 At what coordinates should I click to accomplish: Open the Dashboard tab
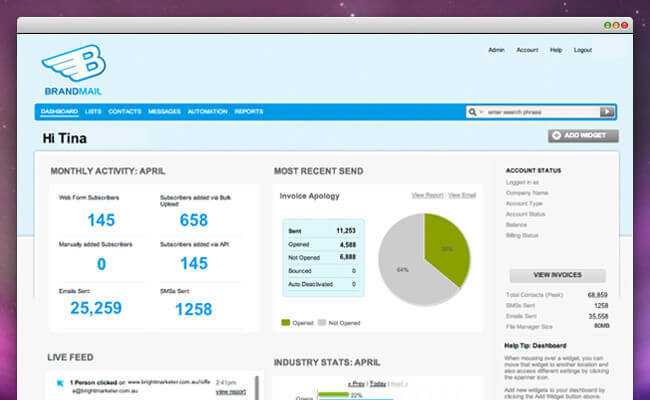[59, 112]
